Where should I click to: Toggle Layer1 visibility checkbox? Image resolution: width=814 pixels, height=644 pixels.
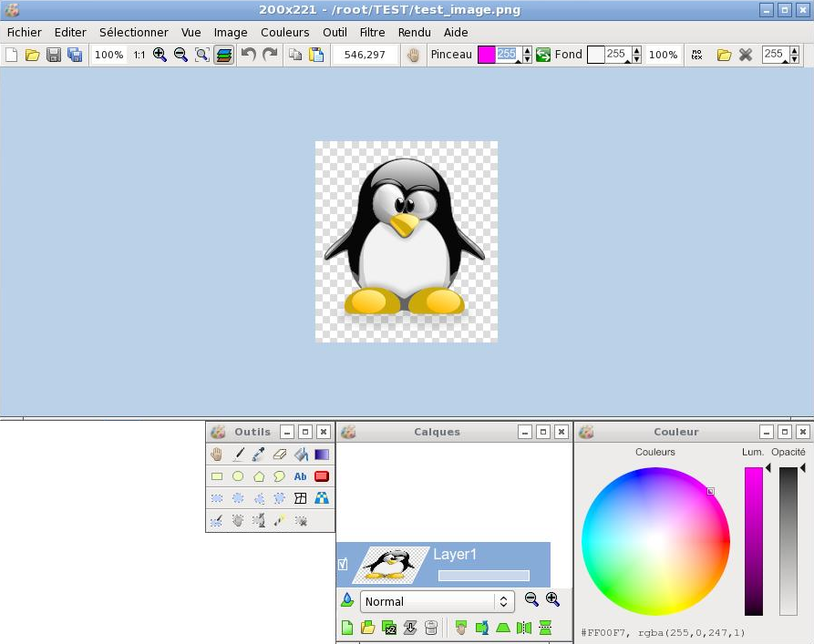click(x=343, y=564)
